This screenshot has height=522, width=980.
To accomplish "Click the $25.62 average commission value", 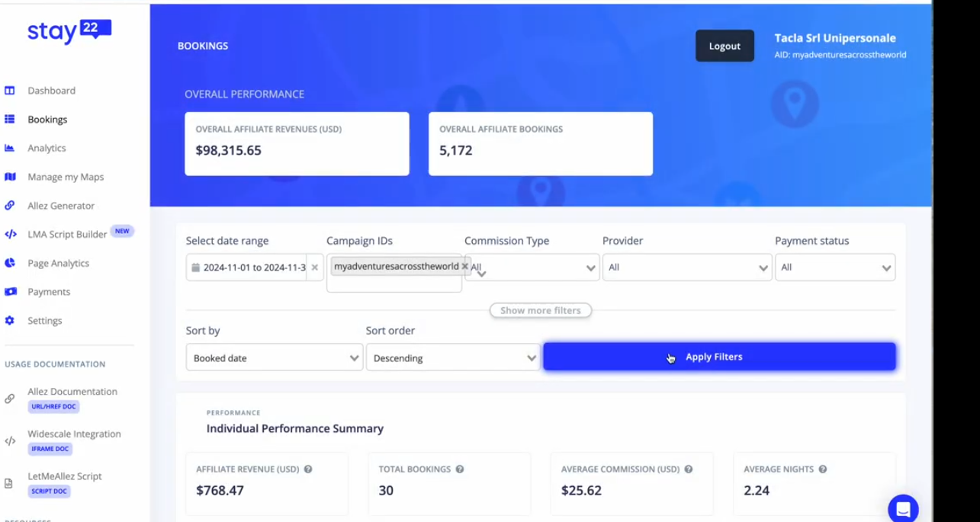I will [x=581, y=490].
